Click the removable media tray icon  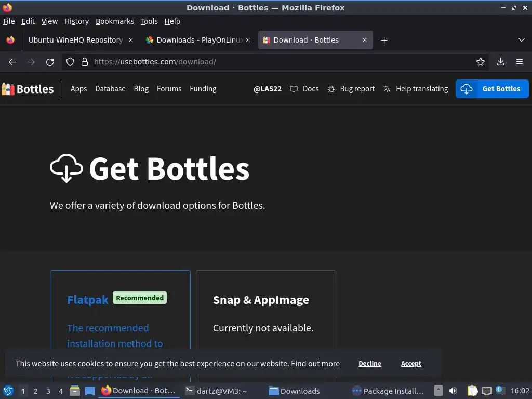(x=438, y=391)
